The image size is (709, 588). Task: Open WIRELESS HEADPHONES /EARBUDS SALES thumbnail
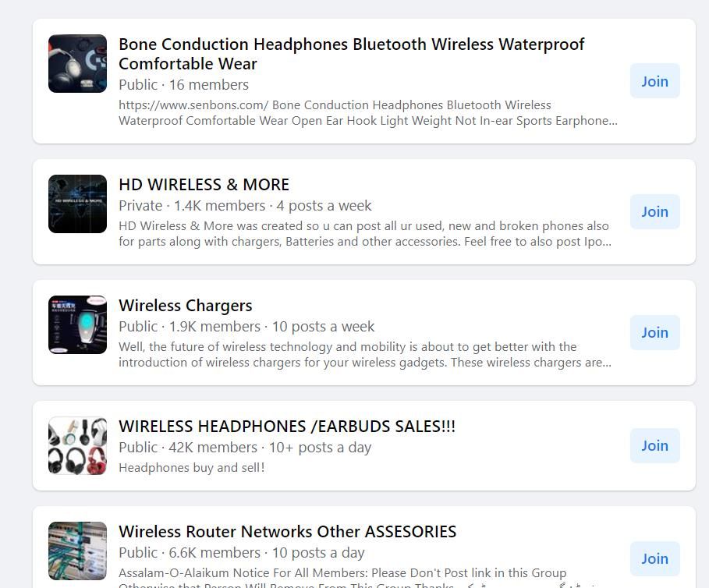point(78,445)
